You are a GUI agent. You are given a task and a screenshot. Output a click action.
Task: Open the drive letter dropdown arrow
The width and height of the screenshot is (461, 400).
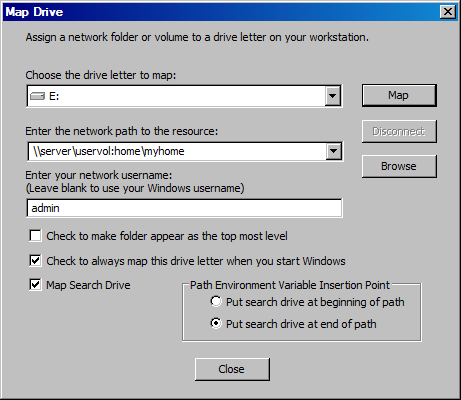332,96
